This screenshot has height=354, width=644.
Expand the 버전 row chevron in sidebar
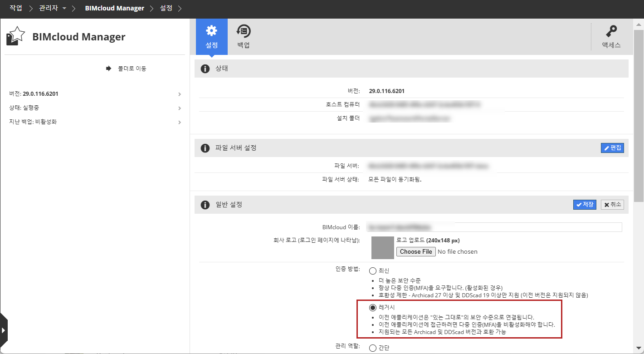coord(180,94)
